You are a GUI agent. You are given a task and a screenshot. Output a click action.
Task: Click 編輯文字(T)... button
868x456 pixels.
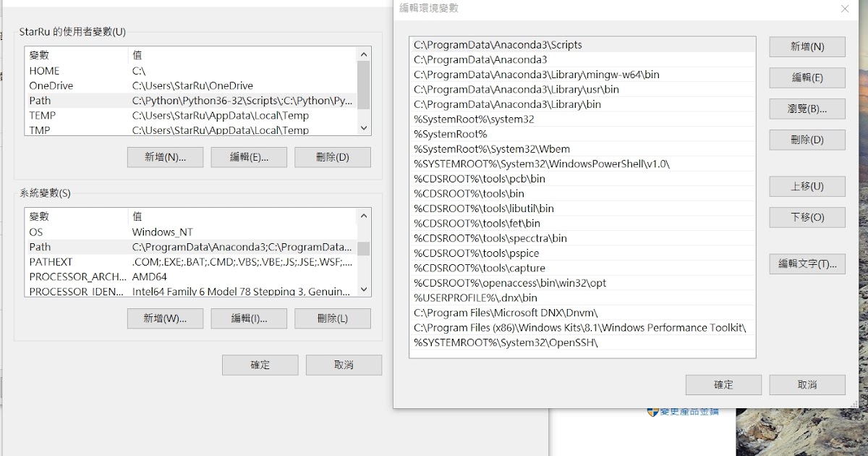click(x=807, y=263)
